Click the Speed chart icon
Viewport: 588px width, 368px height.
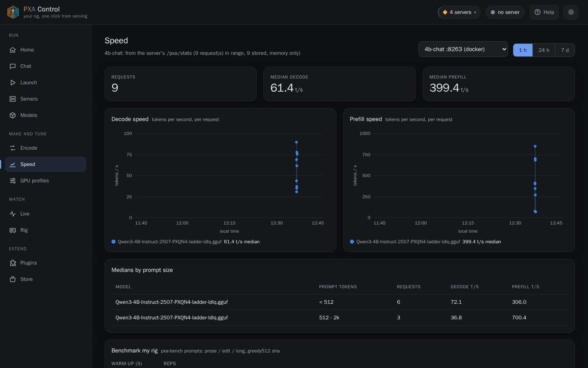[13, 164]
